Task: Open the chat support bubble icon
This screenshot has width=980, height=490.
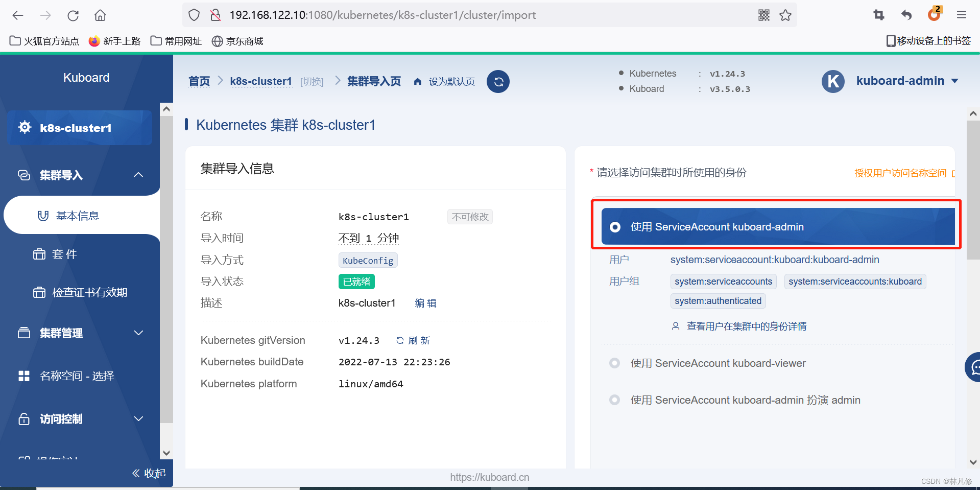Action: 973,367
